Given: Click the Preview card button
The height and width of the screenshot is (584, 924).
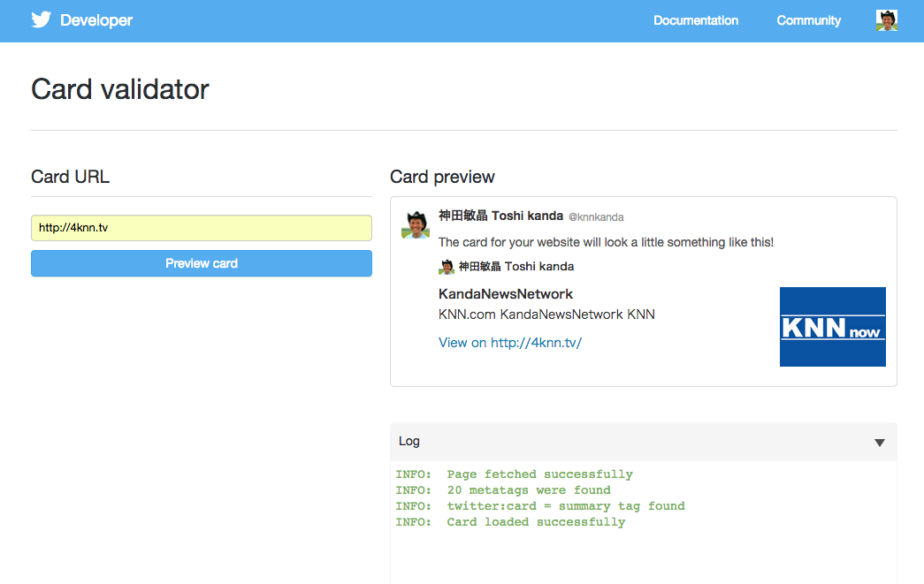Looking at the screenshot, I should click(202, 263).
